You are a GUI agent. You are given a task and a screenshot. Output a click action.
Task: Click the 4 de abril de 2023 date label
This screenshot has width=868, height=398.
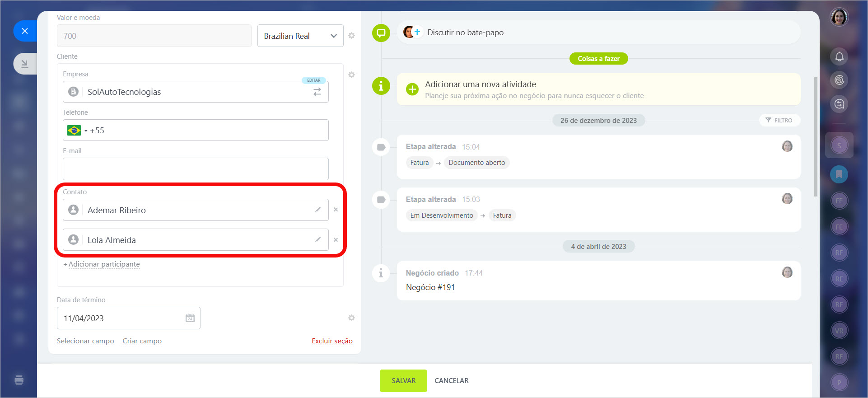(x=598, y=246)
